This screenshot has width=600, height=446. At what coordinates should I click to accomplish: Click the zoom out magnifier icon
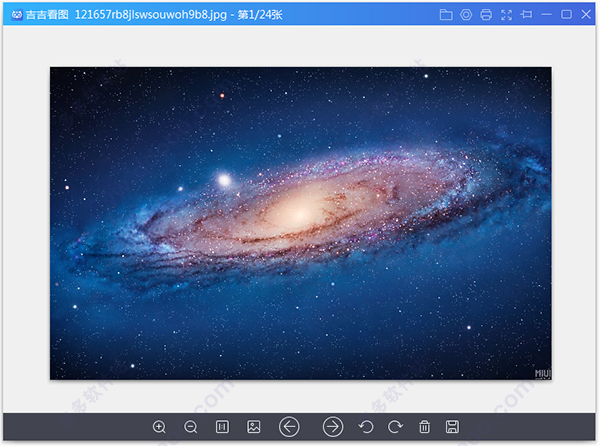point(190,426)
